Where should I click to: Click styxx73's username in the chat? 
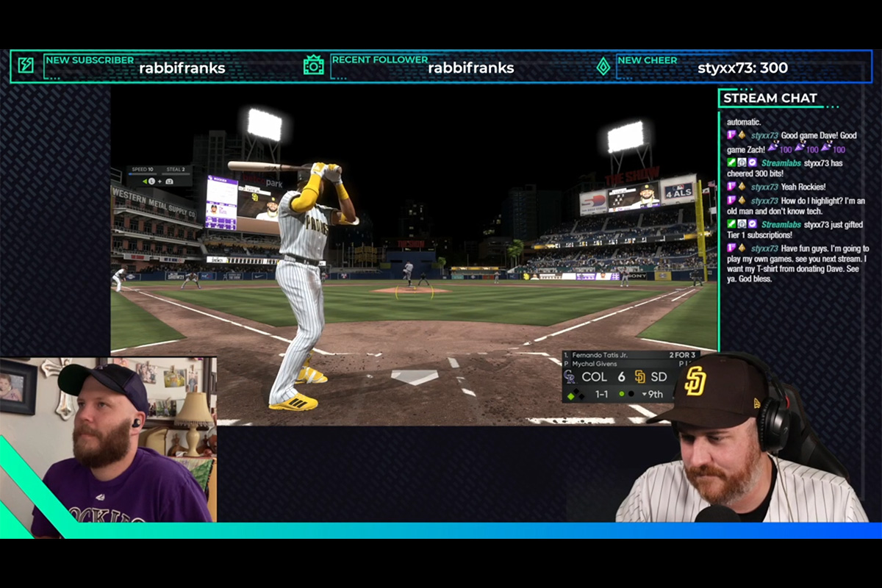click(x=765, y=135)
